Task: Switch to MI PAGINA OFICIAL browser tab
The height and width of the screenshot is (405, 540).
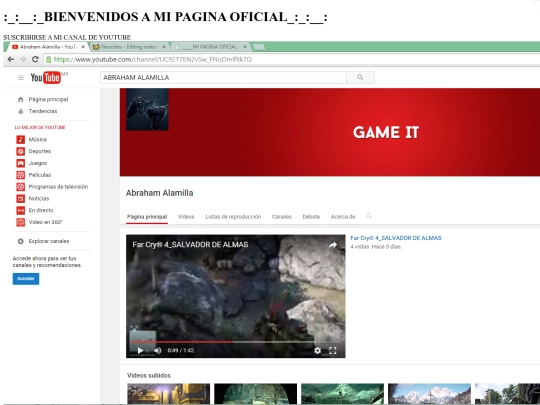Action: [210, 47]
